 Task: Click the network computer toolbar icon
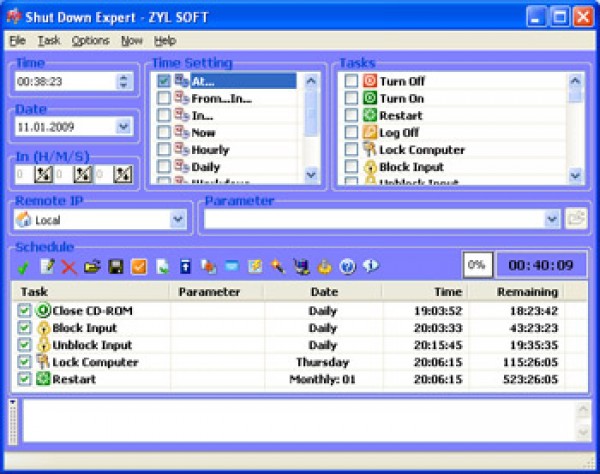302,267
